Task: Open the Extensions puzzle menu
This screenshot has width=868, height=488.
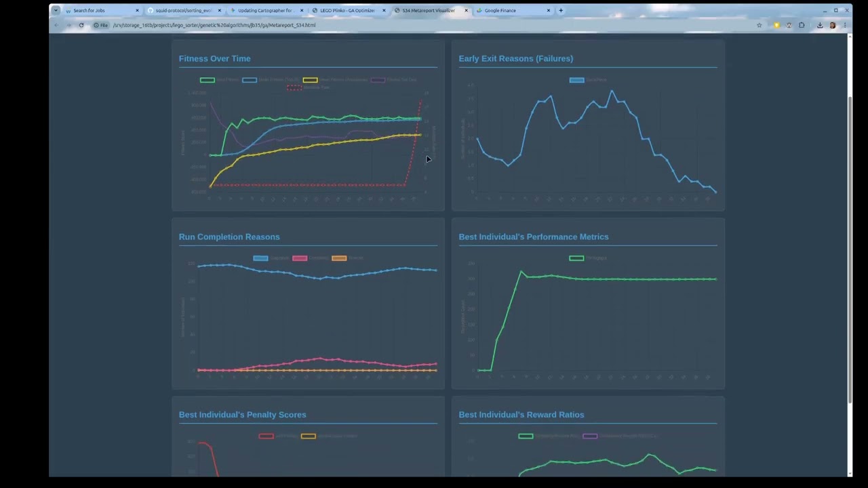Action: pos(802,25)
